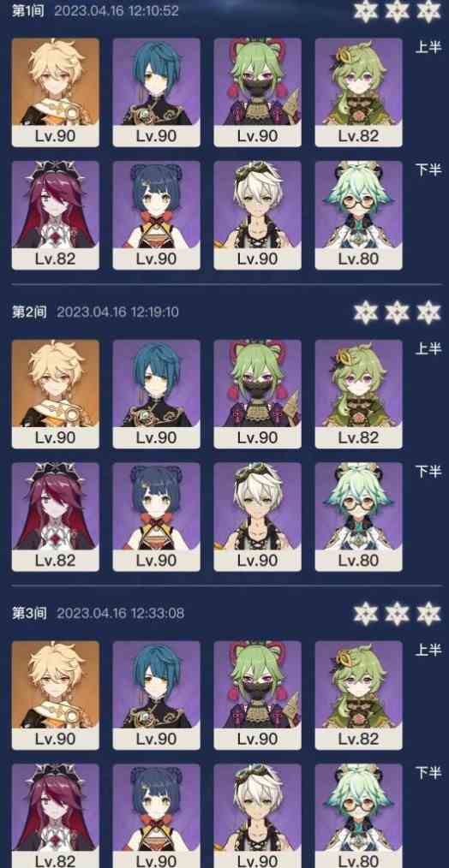Screen dimensions: 449x868
Task: Tap Bennett's Lv.90 card in 第1间
Action: tap(258, 216)
